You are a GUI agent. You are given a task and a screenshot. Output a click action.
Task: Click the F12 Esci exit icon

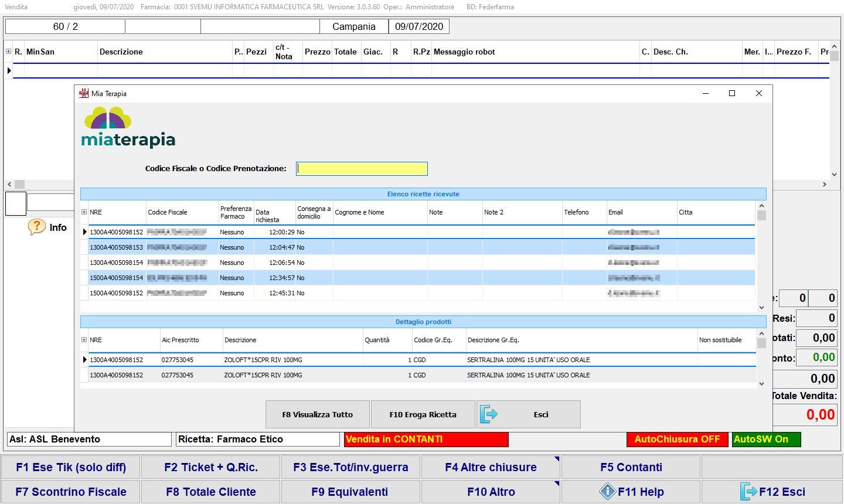pos(748,492)
